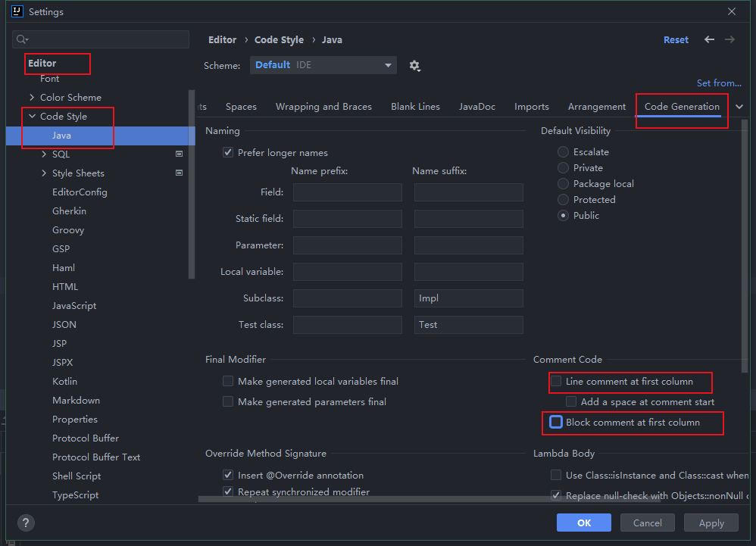
Task: Check Add a space at comment start
Action: [x=571, y=401]
